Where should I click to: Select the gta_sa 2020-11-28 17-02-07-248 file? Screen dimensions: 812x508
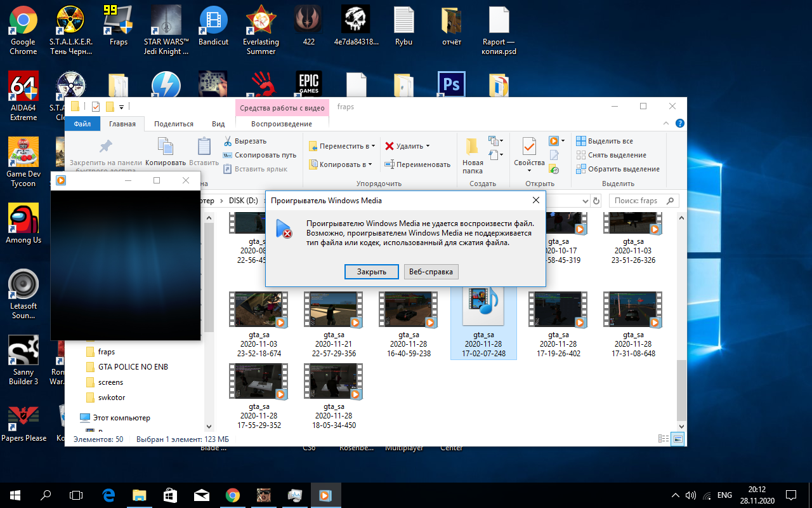tap(483, 323)
